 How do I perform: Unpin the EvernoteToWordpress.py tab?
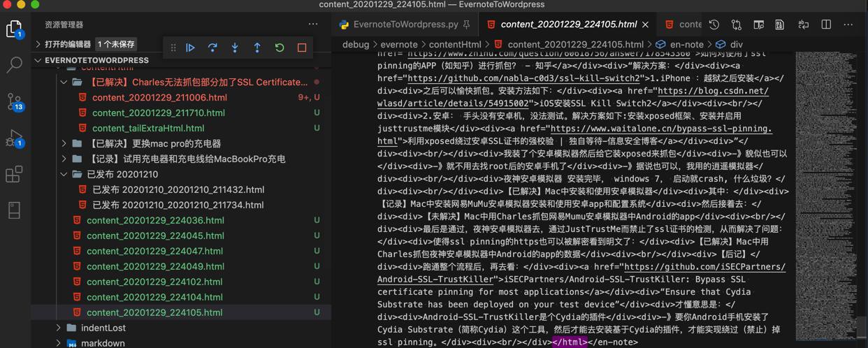(x=467, y=24)
